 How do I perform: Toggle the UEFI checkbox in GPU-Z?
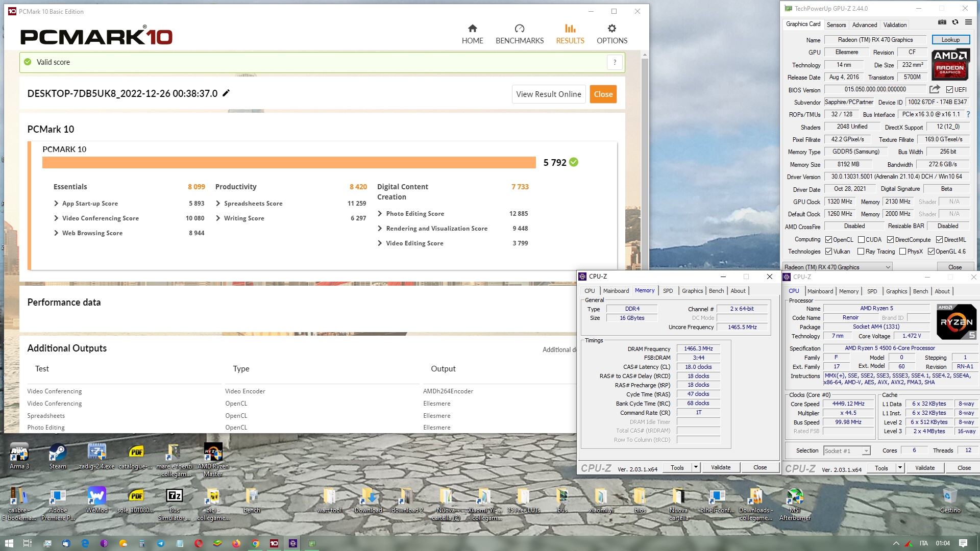pos(949,90)
